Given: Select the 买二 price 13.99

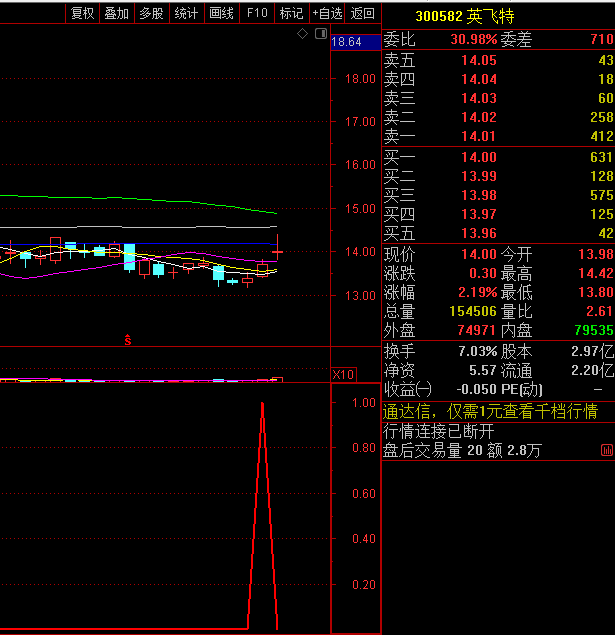Looking at the screenshot, I should tap(479, 176).
